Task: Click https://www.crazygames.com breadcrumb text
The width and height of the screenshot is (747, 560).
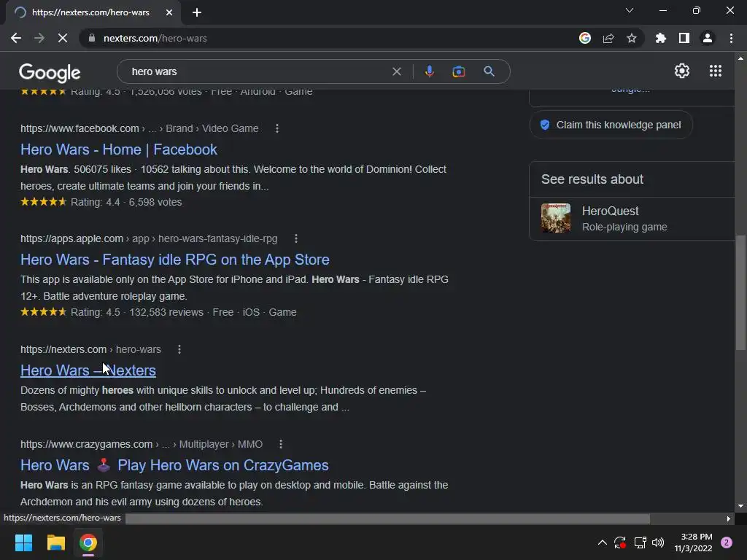Action: click(86, 444)
